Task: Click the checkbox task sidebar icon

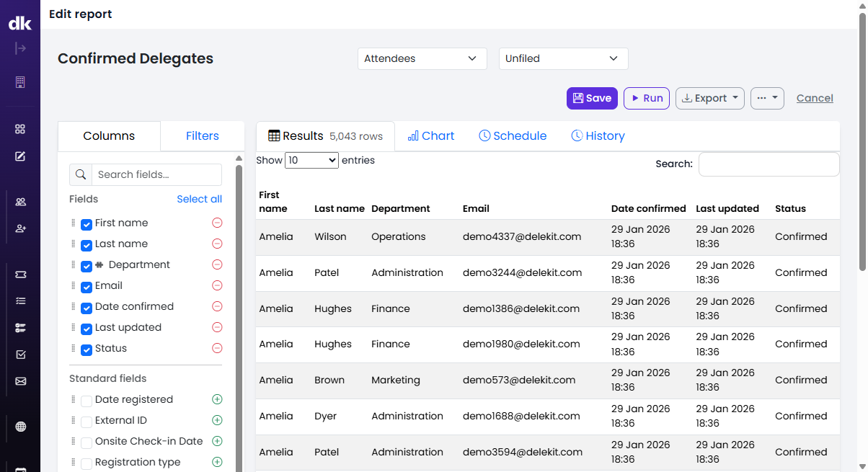Action: [x=20, y=355]
